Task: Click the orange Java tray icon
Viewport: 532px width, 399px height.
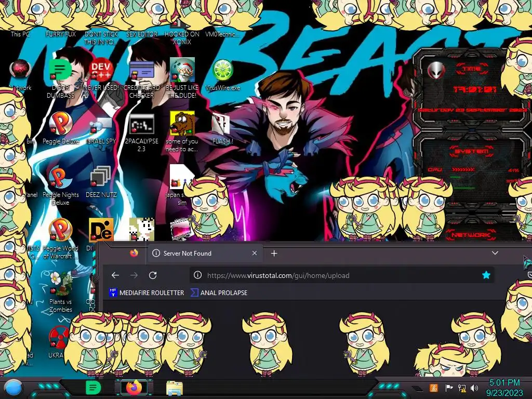Action: click(434, 388)
